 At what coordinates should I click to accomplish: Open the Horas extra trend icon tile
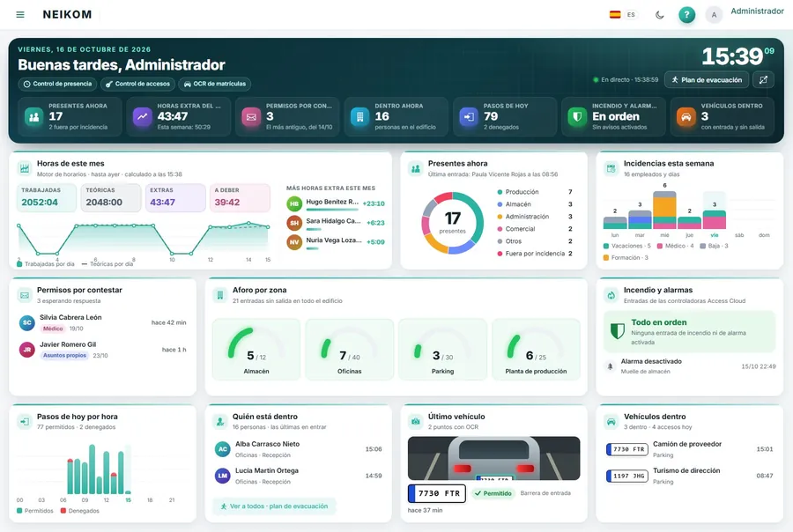tap(143, 117)
